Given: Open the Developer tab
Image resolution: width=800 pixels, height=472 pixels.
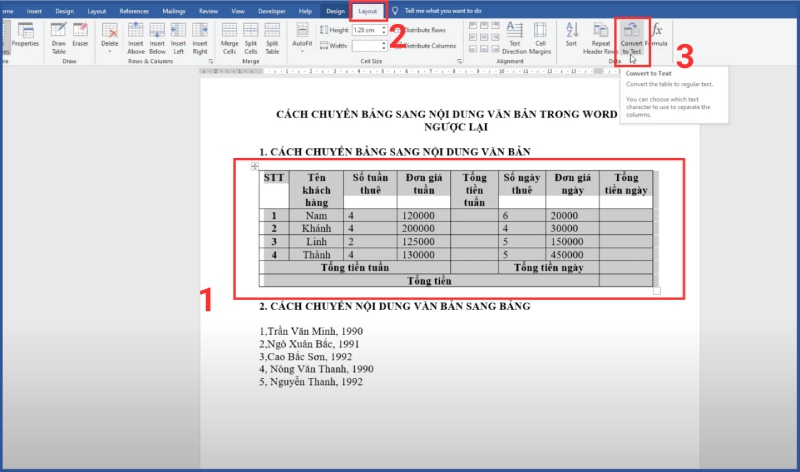Looking at the screenshot, I should pyautogui.click(x=271, y=11).
